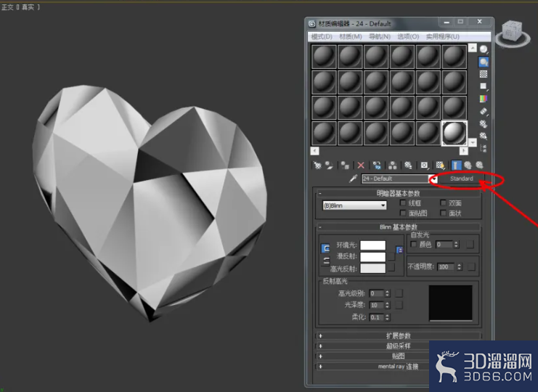Viewport: 538px width, 392px height.
Task: Toggle the checkered Background icon
Action: coord(484,74)
